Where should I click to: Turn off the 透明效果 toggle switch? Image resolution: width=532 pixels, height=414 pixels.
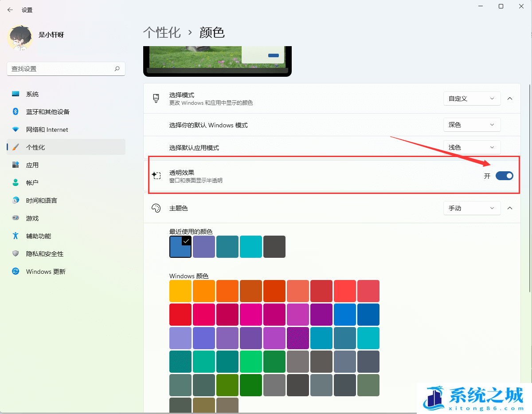(x=504, y=176)
